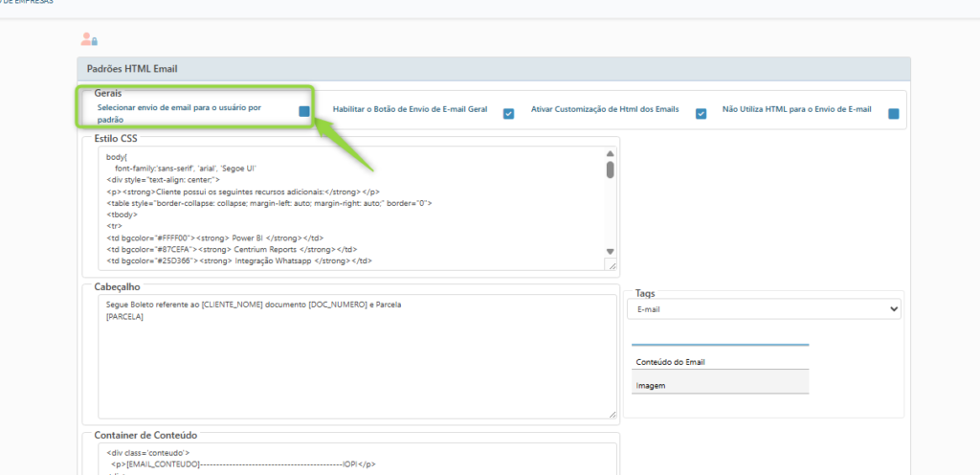Open the Tags 'E-mail' dropdown
Screen dimensions: 980x475
coord(764,309)
